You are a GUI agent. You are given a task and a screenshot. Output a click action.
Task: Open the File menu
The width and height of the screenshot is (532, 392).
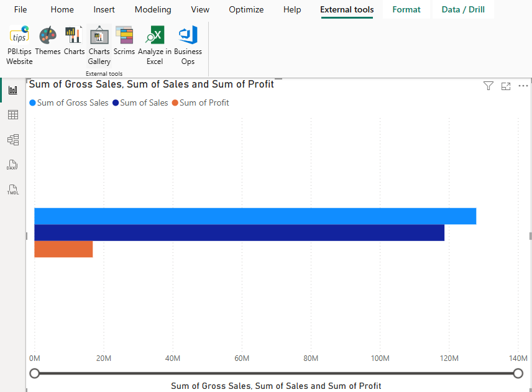pyautogui.click(x=21, y=9)
